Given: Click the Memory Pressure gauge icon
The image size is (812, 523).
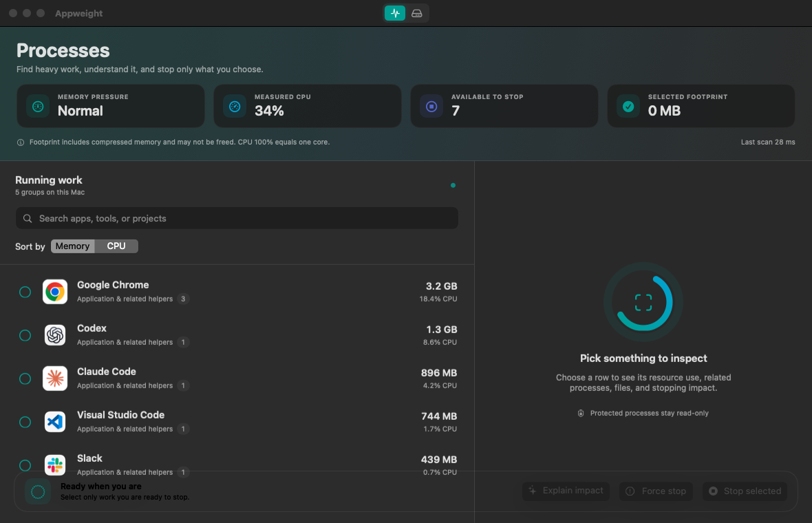Looking at the screenshot, I should (x=38, y=107).
